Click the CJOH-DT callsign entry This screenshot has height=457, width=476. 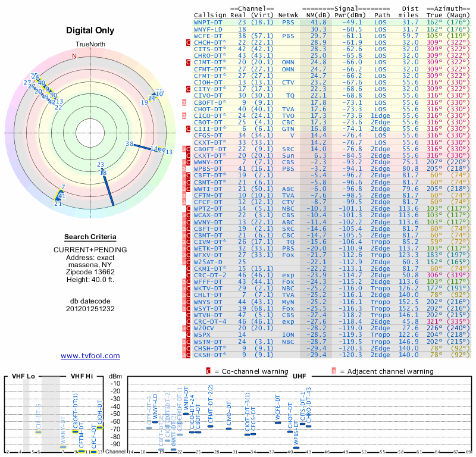(x=208, y=82)
